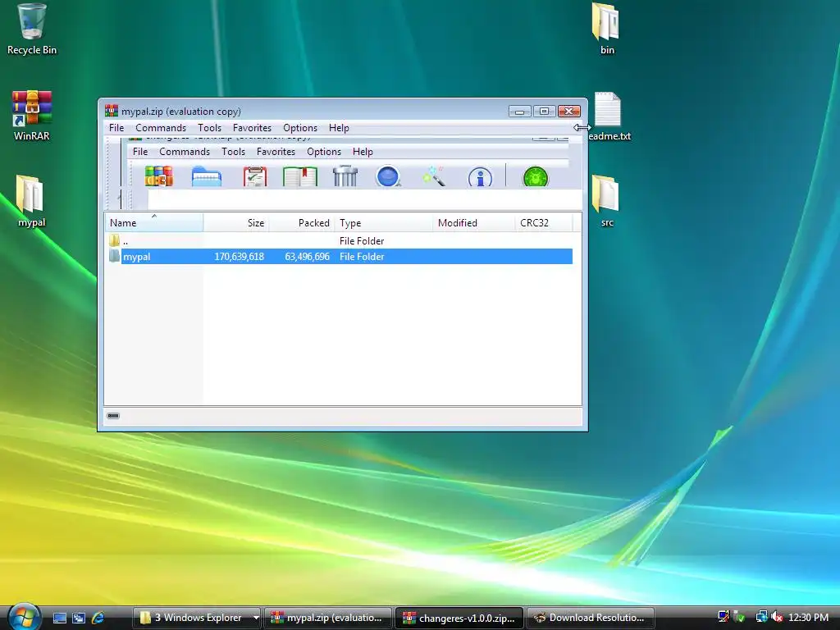840x630 pixels.
Task: Select the readme.txt file on the desktop
Action: pyautogui.click(x=609, y=116)
